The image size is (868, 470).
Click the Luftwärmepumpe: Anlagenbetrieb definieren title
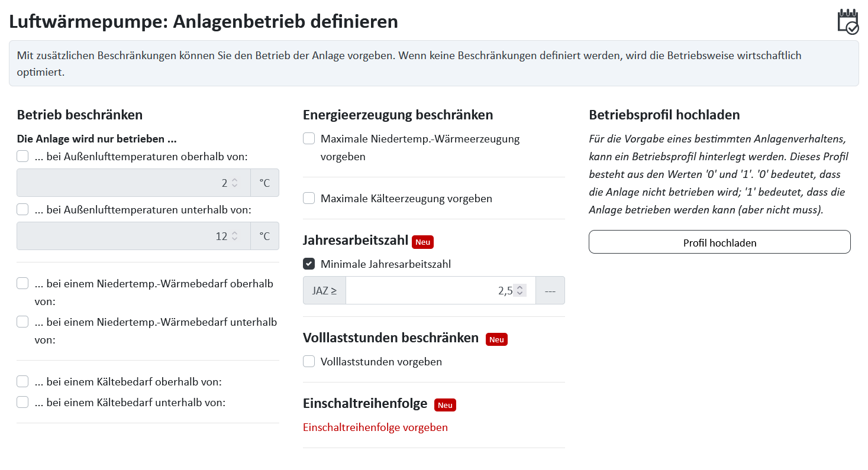pos(204,22)
